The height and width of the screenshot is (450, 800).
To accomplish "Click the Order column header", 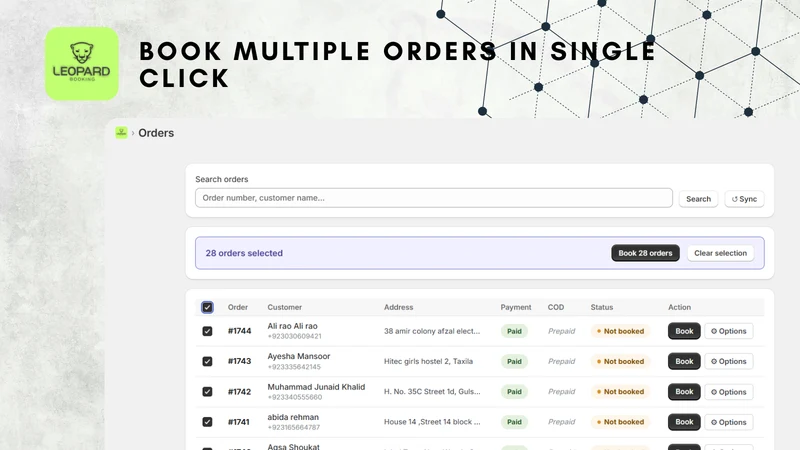I will [x=238, y=307].
